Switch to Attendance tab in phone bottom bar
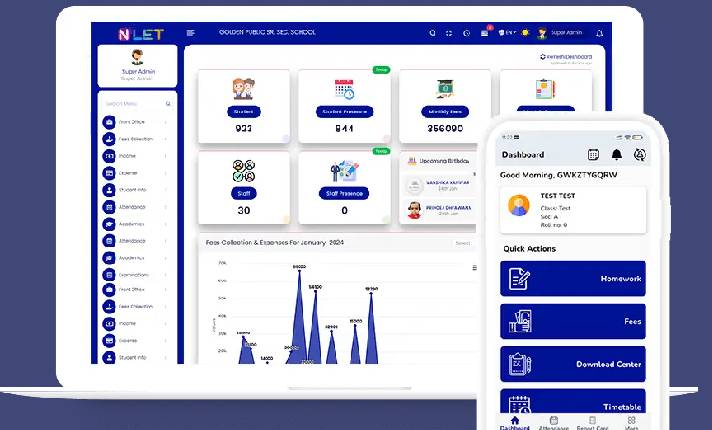 (553, 423)
